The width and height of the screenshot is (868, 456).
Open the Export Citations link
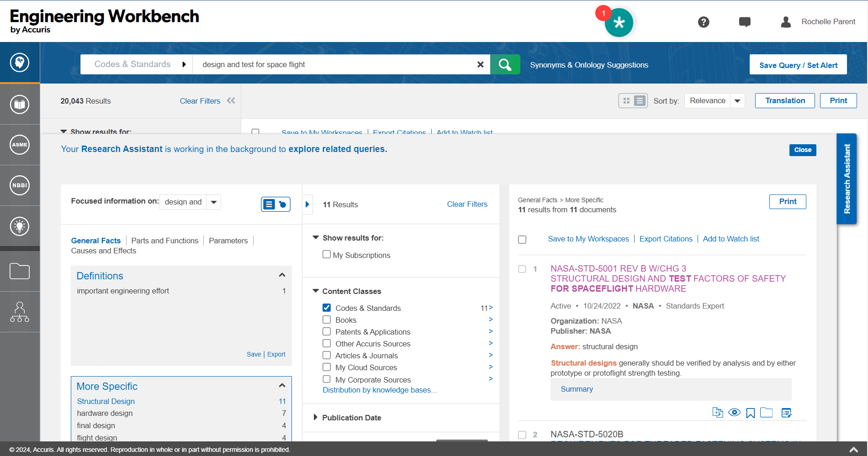666,239
